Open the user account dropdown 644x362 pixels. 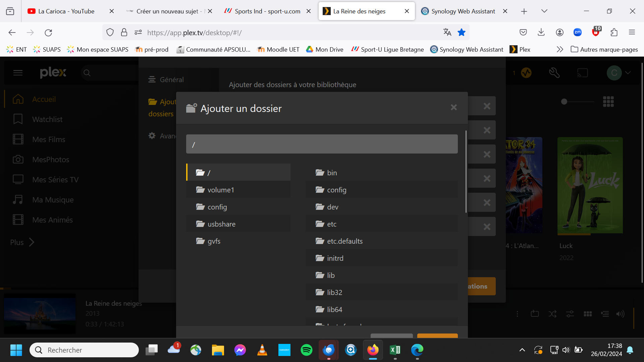pyautogui.click(x=619, y=73)
